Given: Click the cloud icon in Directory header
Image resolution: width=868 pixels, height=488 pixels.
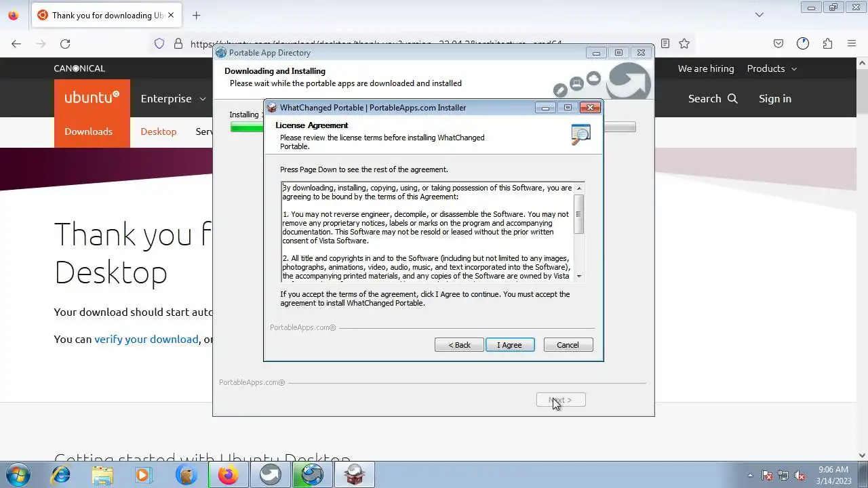Looking at the screenshot, I should coord(594,79).
